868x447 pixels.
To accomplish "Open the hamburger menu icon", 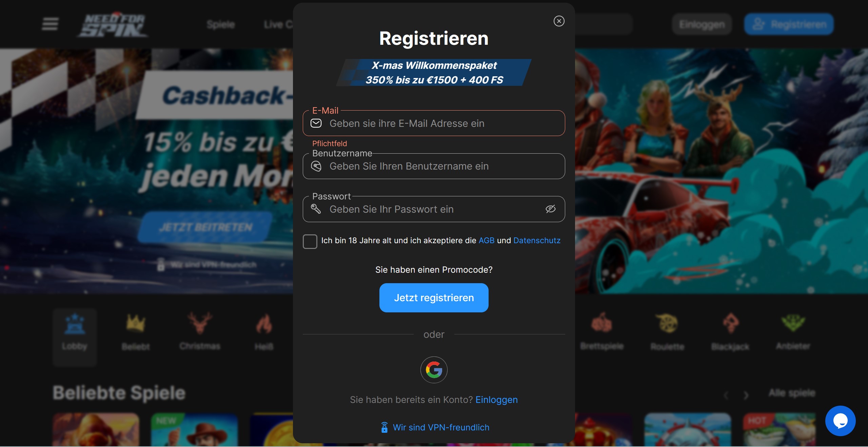I will coord(50,24).
